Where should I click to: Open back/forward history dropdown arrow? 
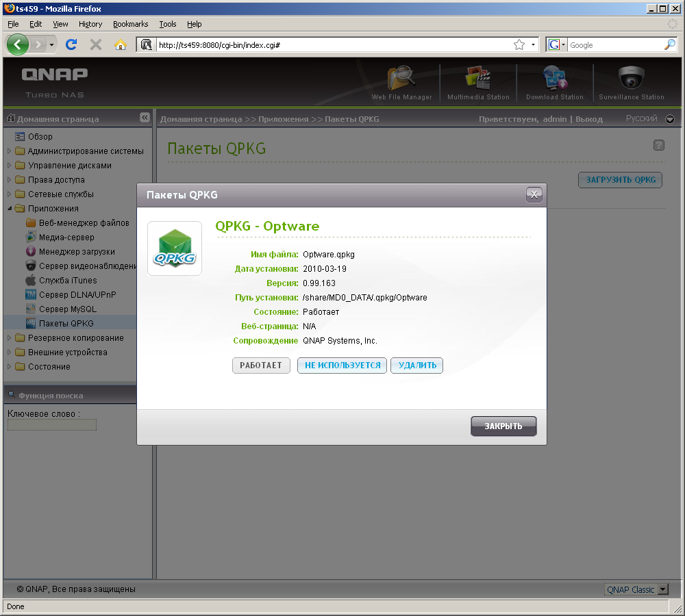[x=51, y=44]
